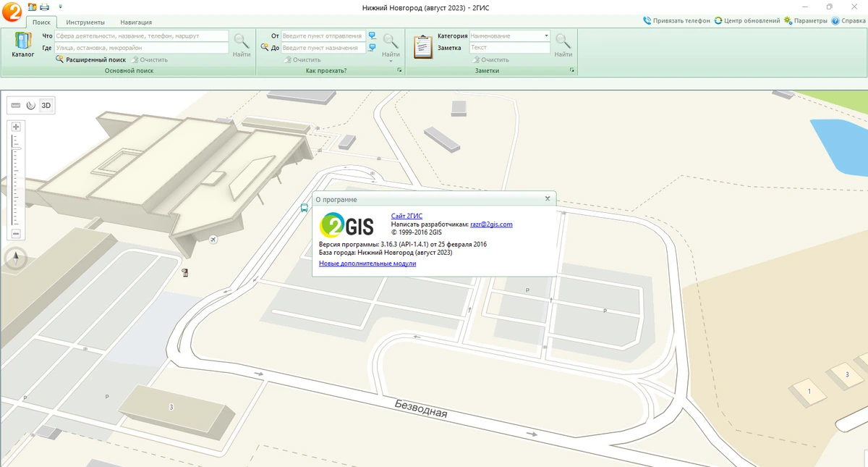
Task: Open Как проехать group dialog launcher
Action: click(399, 71)
